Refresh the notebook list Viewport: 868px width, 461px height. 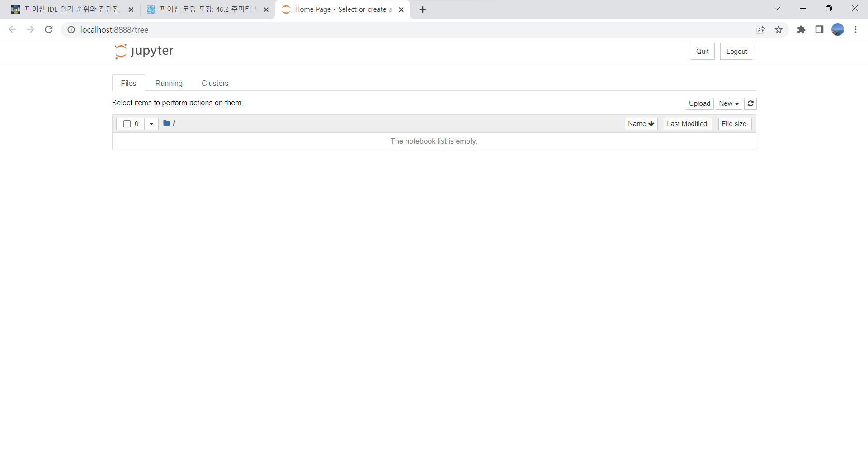(x=750, y=103)
